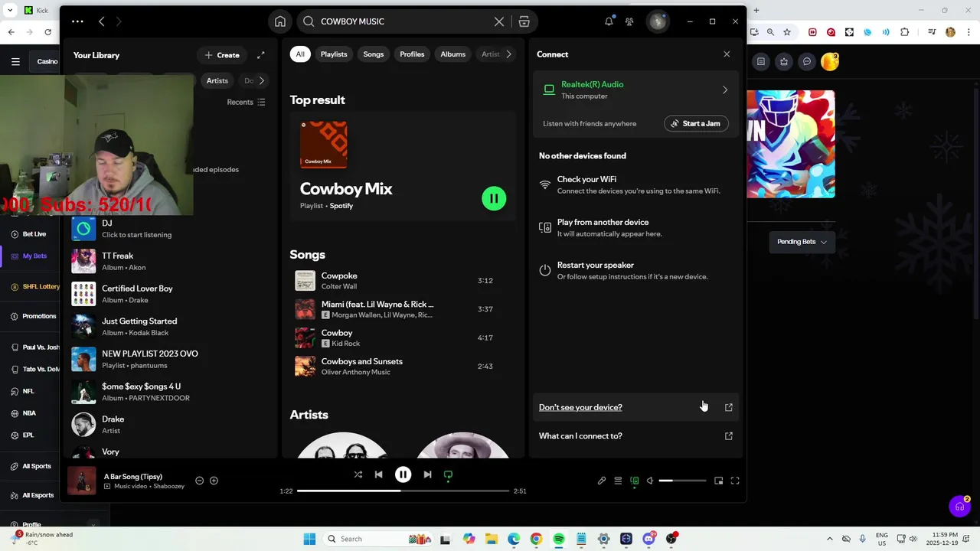Image resolution: width=980 pixels, height=551 pixels.
Task: Go back with Spotify back arrow
Action: point(101,21)
